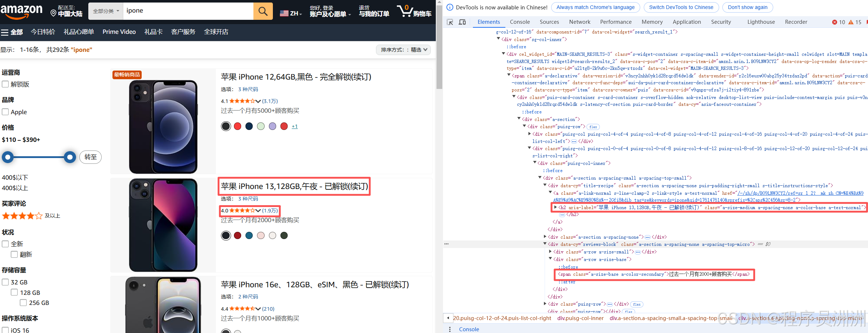Open the console drawer three-dot menu
Screen dimensions: 868x333
point(449,329)
